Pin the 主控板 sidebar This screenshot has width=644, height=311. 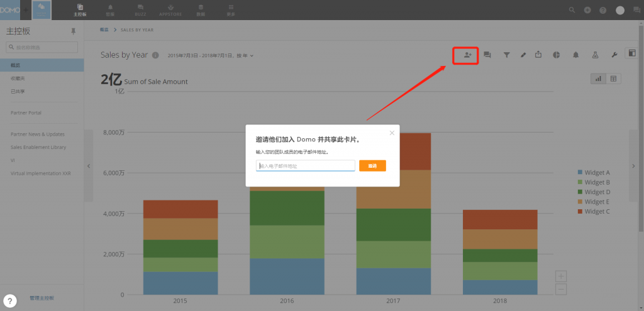[73, 31]
